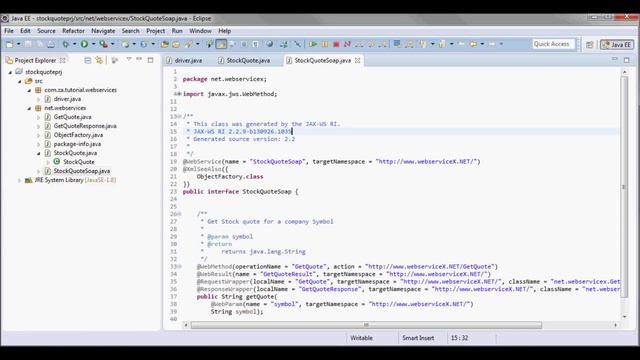This screenshot has height=360, width=640.
Task: Collapse the StockQuote.java tree node
Action: (x=38, y=153)
